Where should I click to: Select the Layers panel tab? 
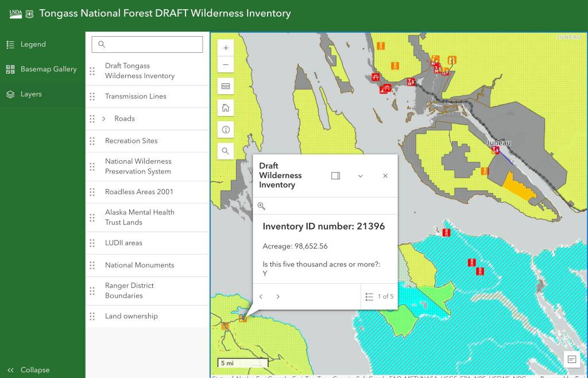[31, 94]
